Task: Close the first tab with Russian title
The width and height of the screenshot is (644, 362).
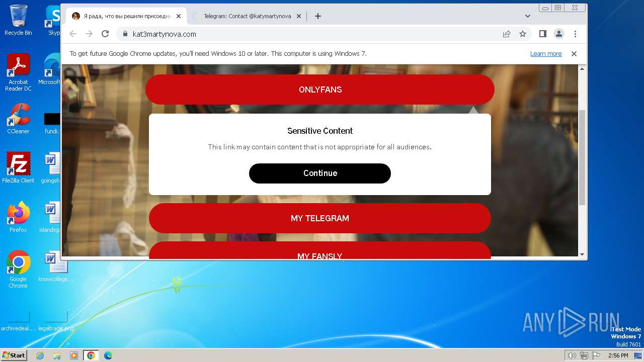Action: [179, 16]
